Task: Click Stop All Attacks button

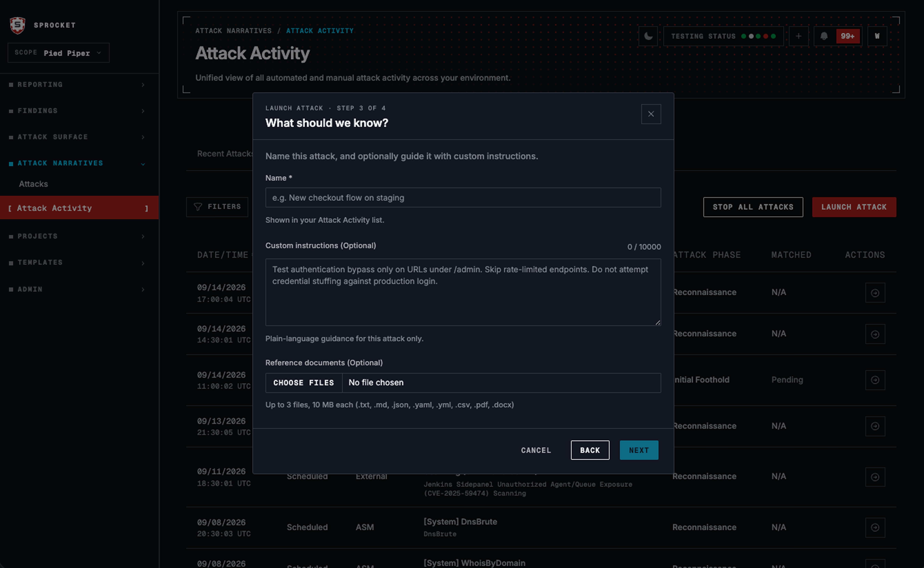Action: click(753, 207)
